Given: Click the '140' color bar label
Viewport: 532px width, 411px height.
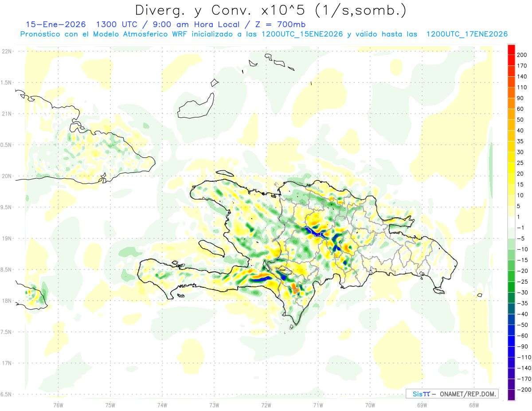Looking at the screenshot, I should pyautogui.click(x=521, y=77).
